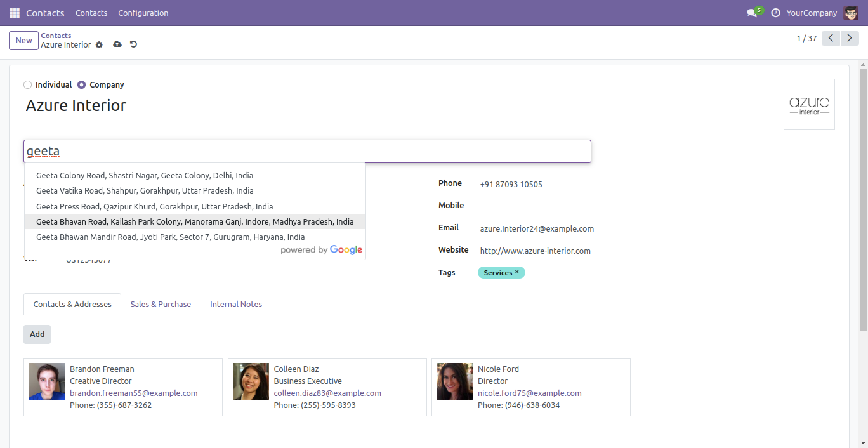Click brandon.freeman55@example.com email link

[134, 393]
